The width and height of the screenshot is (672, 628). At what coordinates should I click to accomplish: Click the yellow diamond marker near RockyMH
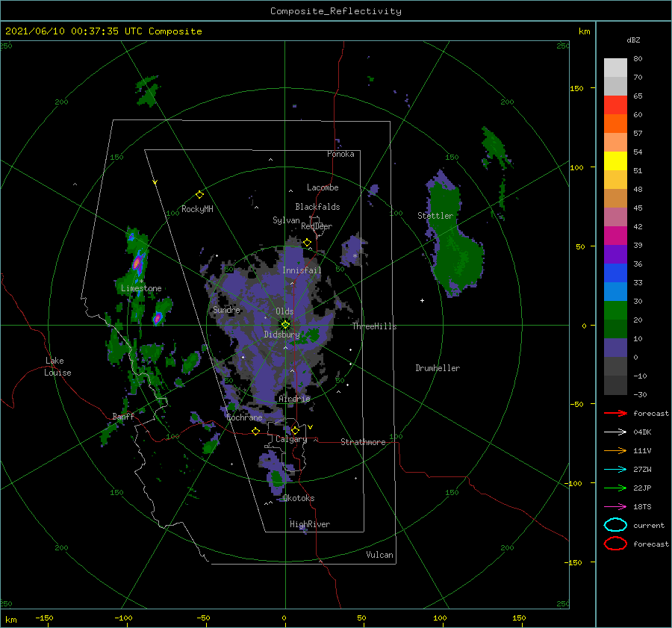point(199,195)
